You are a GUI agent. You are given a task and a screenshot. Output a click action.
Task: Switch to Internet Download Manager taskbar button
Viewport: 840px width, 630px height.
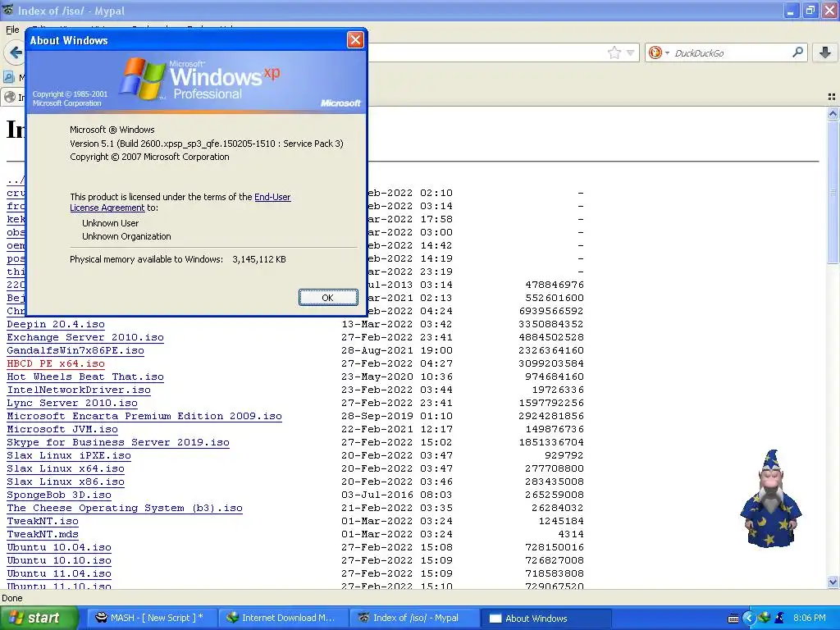[282, 618]
